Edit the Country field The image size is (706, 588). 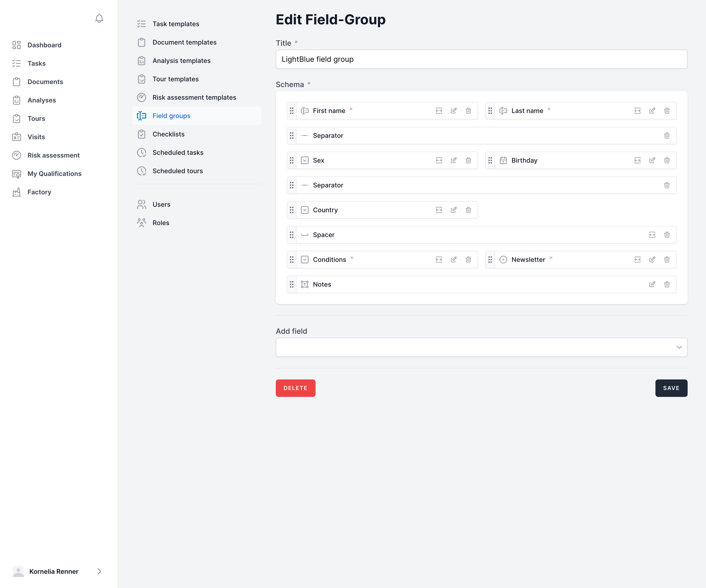click(453, 210)
